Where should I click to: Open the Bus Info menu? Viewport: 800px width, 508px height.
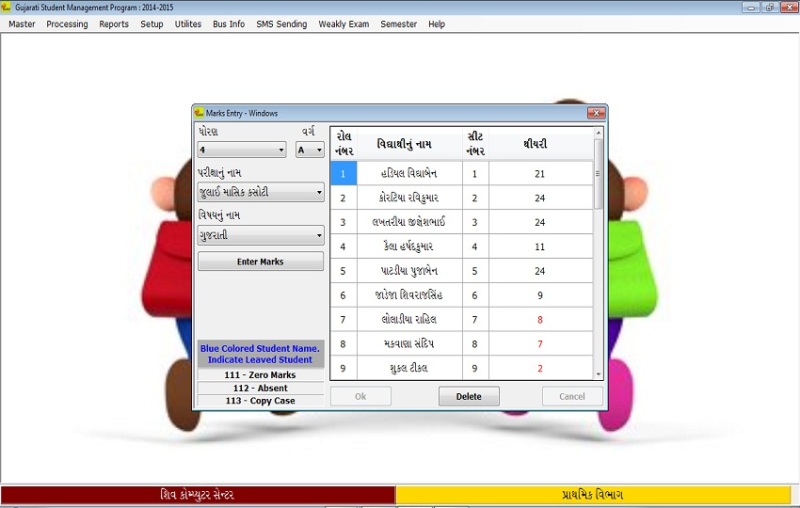coord(229,24)
